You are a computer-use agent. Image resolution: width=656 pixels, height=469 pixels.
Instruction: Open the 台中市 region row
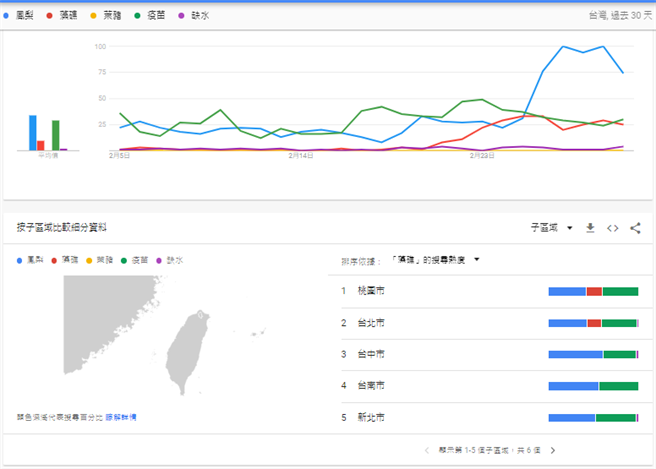[x=366, y=354]
